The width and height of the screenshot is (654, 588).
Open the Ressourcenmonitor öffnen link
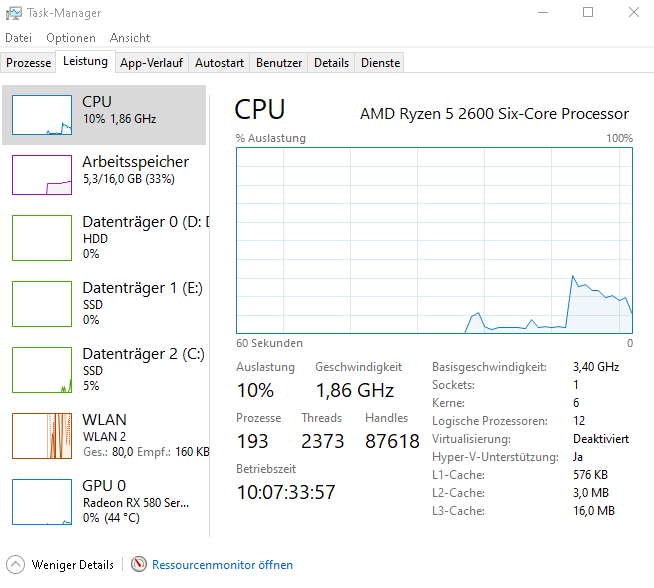(x=222, y=565)
